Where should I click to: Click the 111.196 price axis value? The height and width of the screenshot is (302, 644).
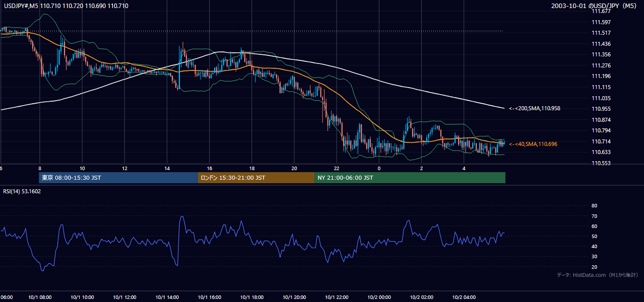pos(601,76)
